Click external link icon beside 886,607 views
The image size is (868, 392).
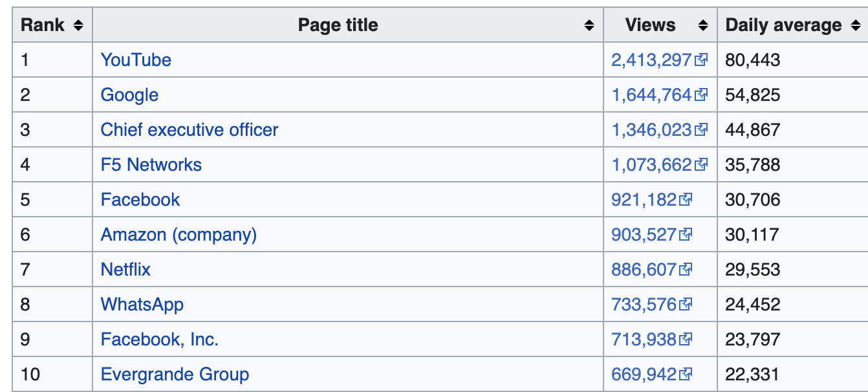coord(686,270)
